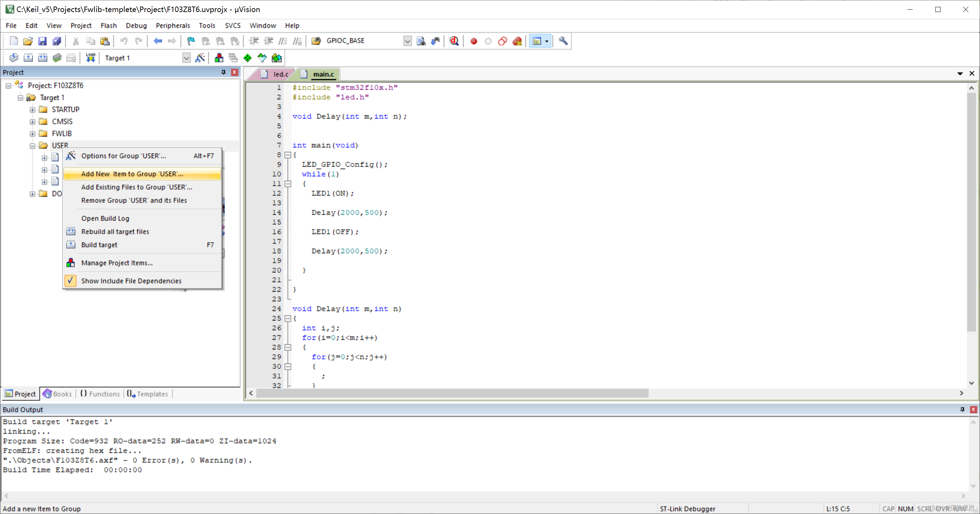This screenshot has width=980, height=514.
Task: Switch to the led.c tab
Action: 280,73
